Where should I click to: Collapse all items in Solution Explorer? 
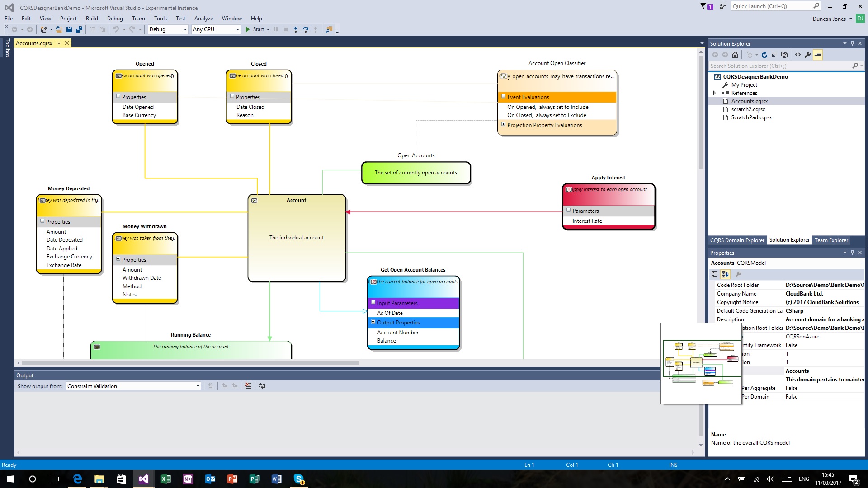(x=774, y=55)
